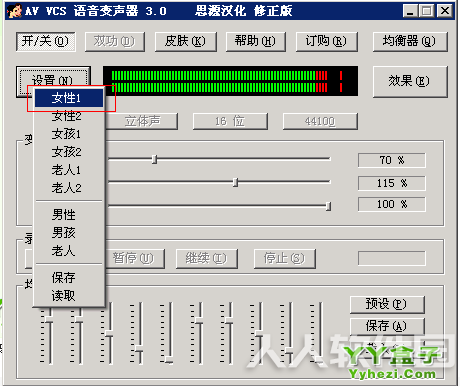Click the first equalizer band slider handle

tap(49, 320)
